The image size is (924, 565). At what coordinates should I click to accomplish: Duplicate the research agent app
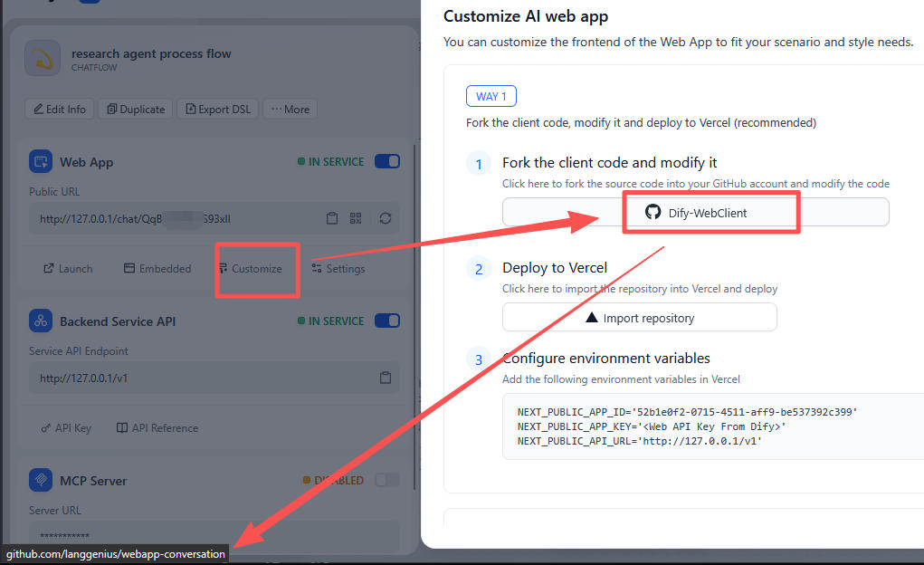point(136,110)
